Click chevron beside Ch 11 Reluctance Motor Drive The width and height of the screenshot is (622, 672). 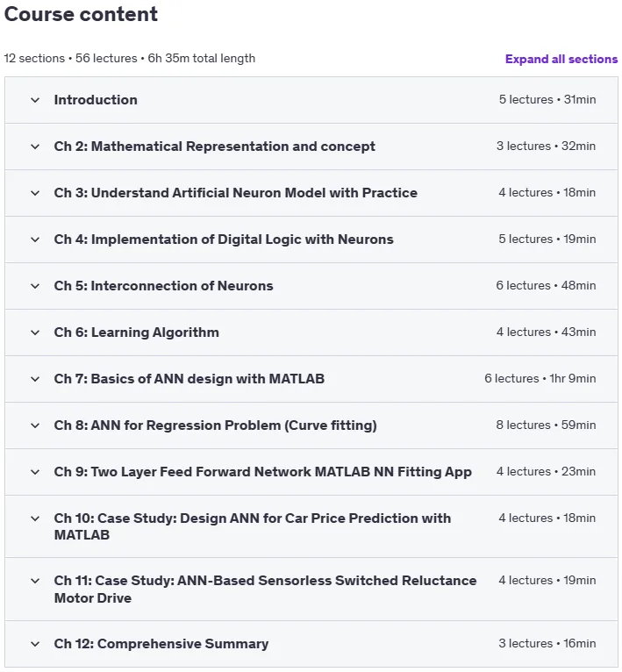click(35, 581)
